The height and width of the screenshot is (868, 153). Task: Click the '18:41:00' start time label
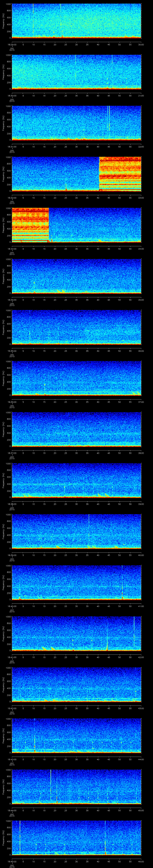tap(12, 657)
